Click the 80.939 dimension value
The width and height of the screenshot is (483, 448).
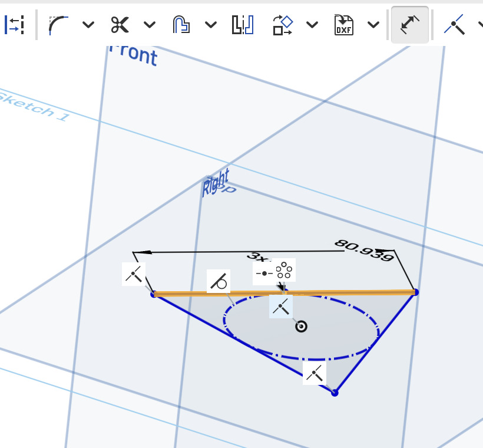(365, 251)
